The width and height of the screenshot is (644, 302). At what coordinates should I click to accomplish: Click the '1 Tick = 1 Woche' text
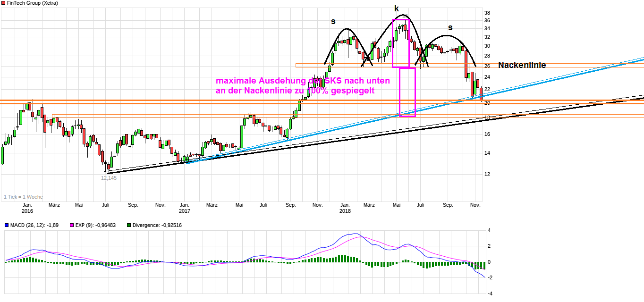tap(24, 197)
